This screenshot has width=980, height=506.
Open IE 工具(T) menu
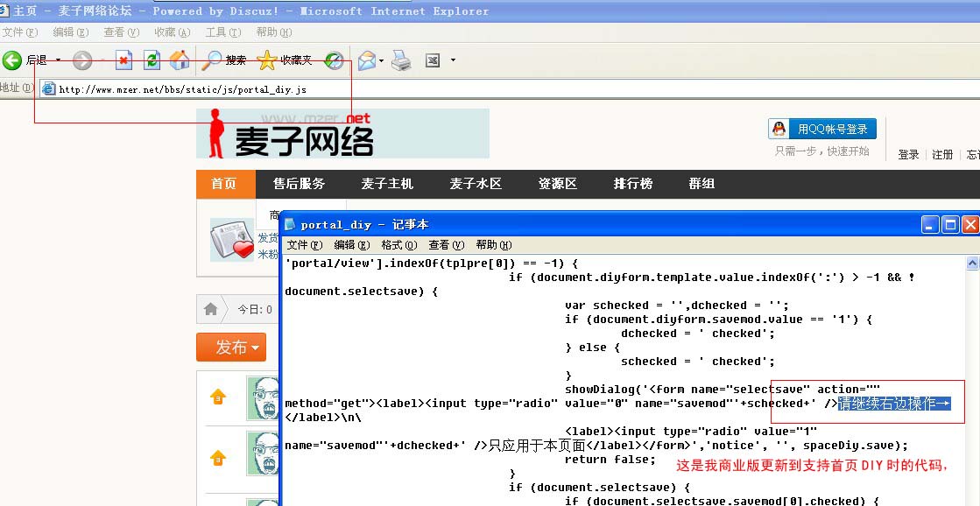pyautogui.click(x=222, y=32)
